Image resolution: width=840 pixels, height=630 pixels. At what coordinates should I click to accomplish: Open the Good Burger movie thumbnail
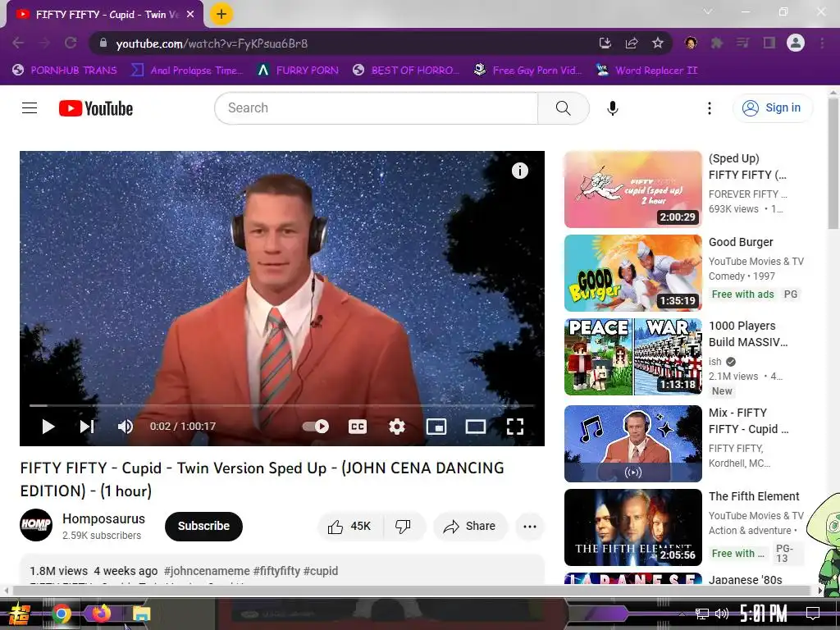[x=632, y=272]
